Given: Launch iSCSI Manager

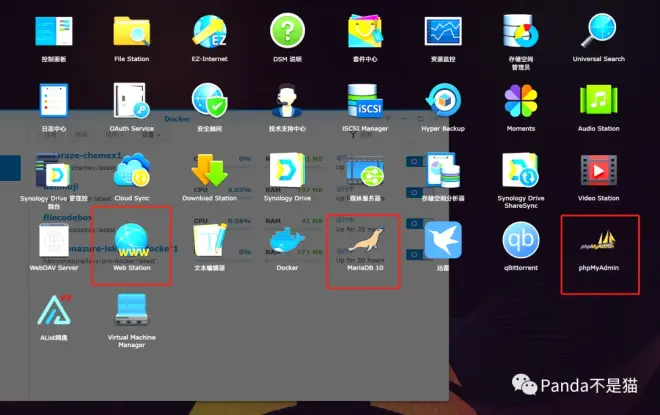Looking at the screenshot, I should click(365, 101).
